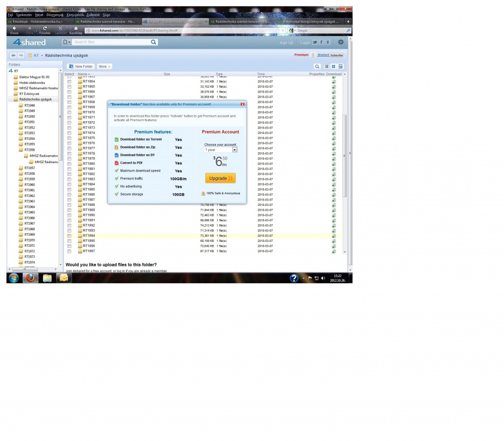The image size is (504, 441).
Task: Select RT Évkönyvek folder in tree
Action: click(29, 94)
